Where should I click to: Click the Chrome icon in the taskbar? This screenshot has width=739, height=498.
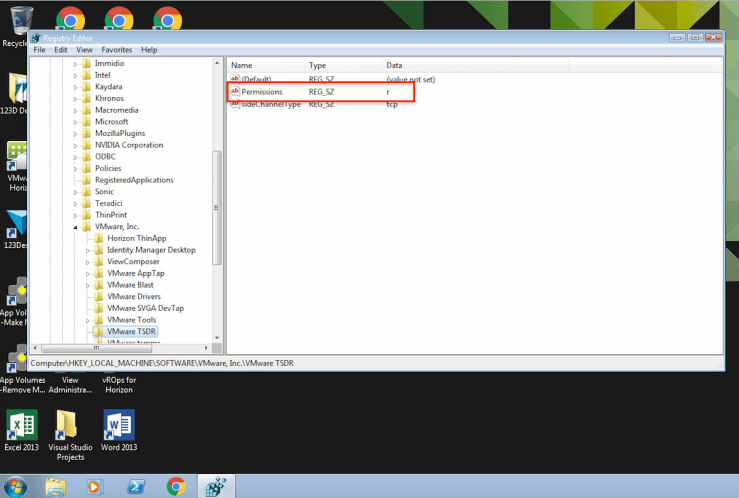tap(176, 486)
